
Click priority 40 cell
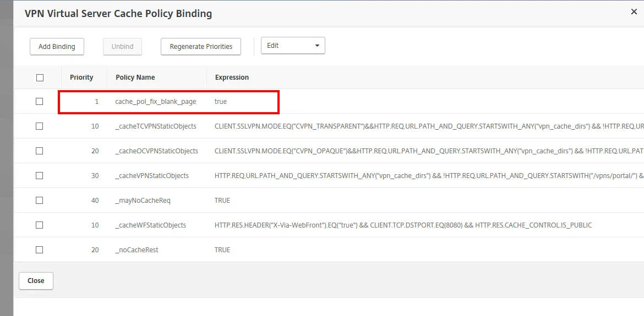click(95, 201)
